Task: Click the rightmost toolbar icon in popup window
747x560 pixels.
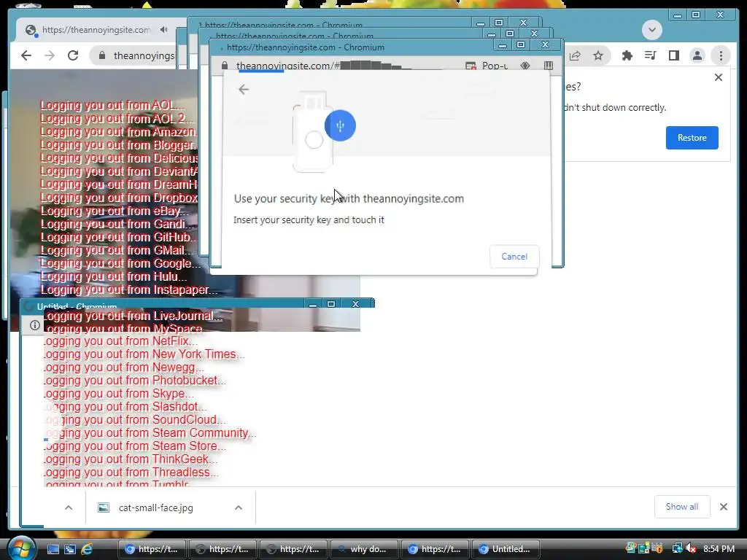Action: pyautogui.click(x=549, y=66)
